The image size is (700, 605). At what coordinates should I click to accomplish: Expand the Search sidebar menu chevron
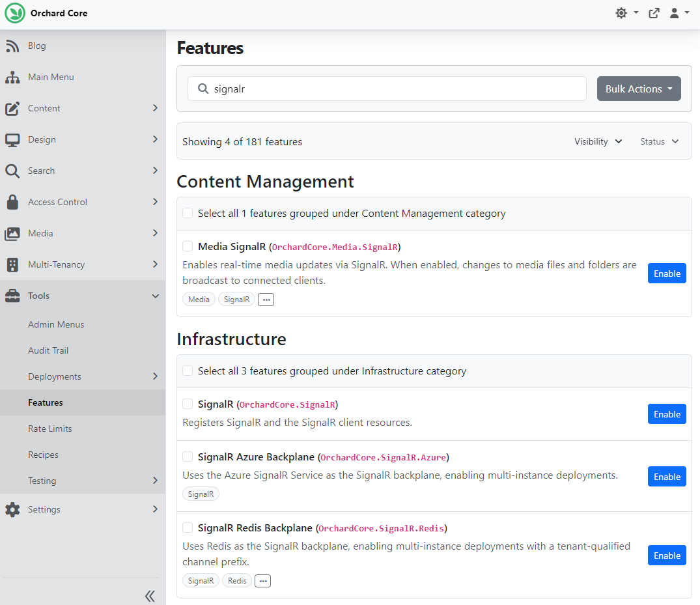[x=155, y=171]
